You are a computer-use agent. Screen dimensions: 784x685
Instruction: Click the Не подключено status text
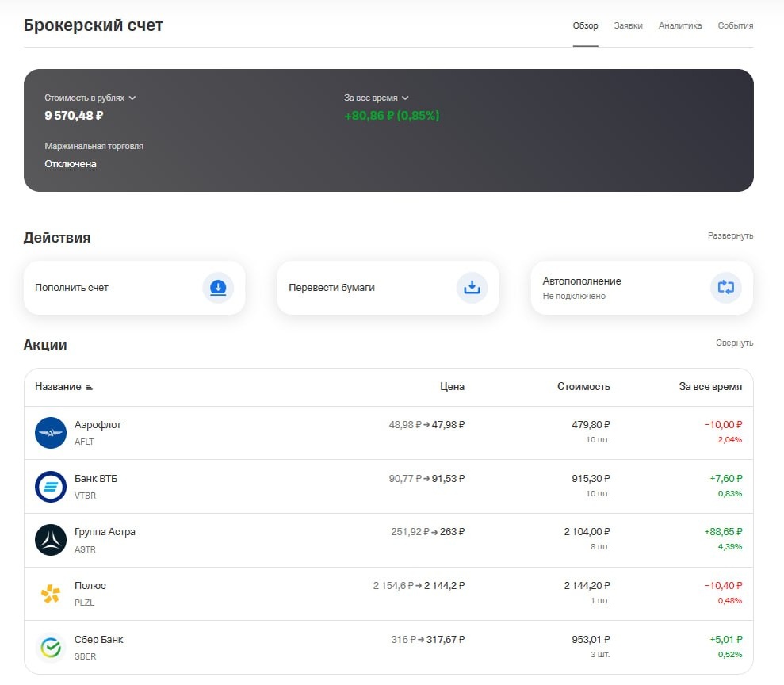574,296
